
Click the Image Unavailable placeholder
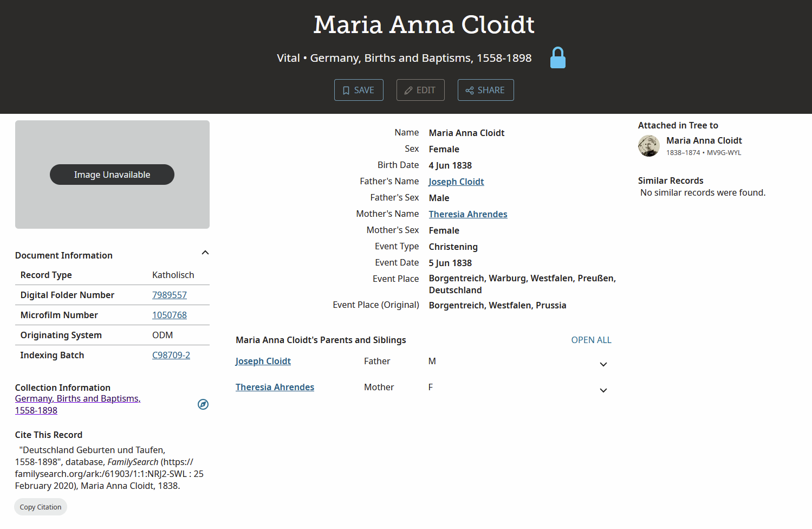click(x=112, y=175)
